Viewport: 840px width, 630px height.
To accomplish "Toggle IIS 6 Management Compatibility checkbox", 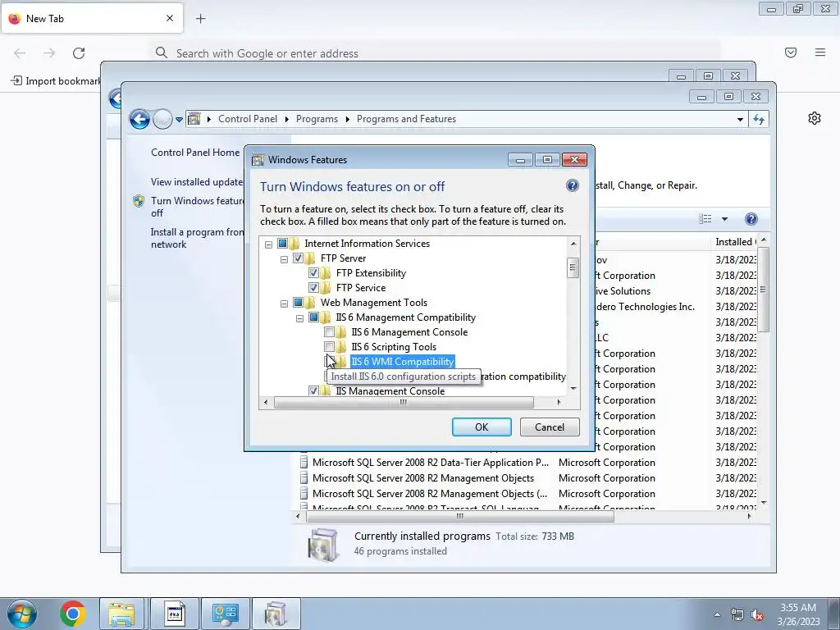I will (313, 317).
